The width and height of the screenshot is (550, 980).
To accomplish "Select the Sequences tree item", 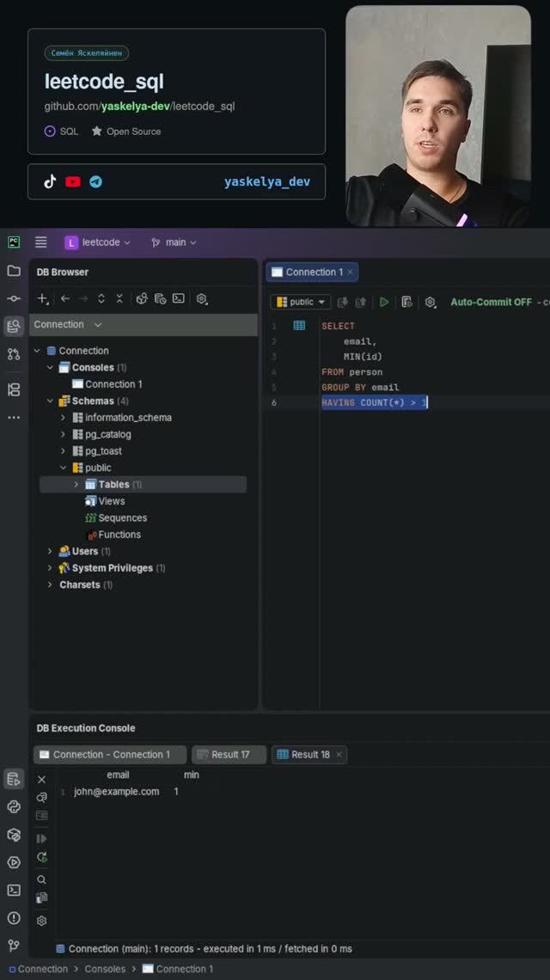I will (116, 518).
